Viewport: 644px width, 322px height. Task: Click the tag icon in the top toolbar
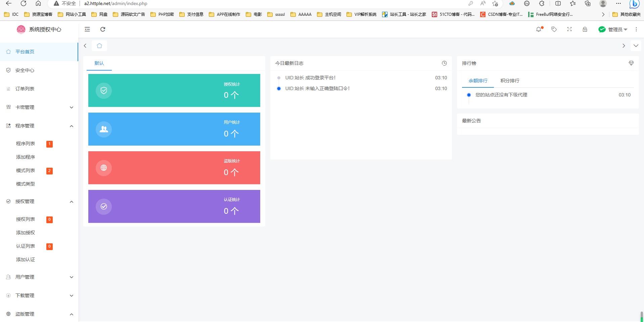tap(554, 29)
